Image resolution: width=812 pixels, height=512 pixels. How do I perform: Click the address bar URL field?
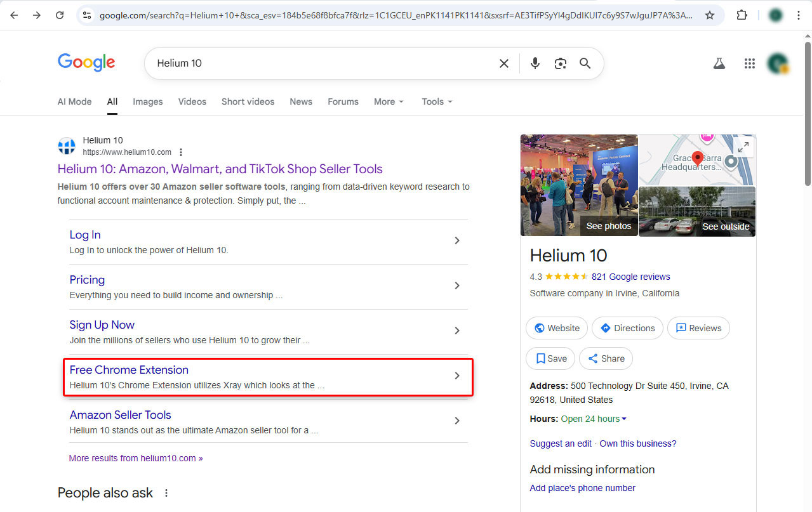click(x=396, y=15)
